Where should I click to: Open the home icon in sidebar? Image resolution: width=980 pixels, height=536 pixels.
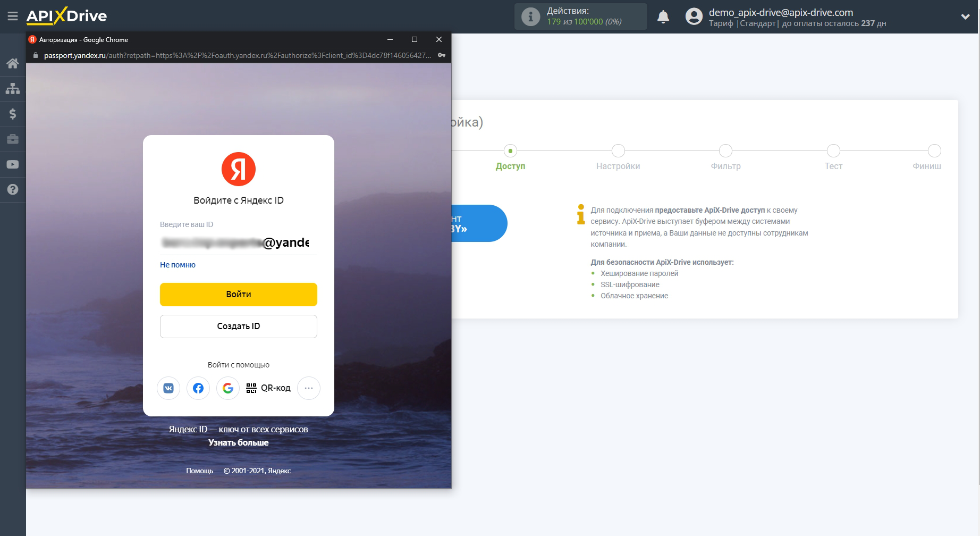(13, 63)
